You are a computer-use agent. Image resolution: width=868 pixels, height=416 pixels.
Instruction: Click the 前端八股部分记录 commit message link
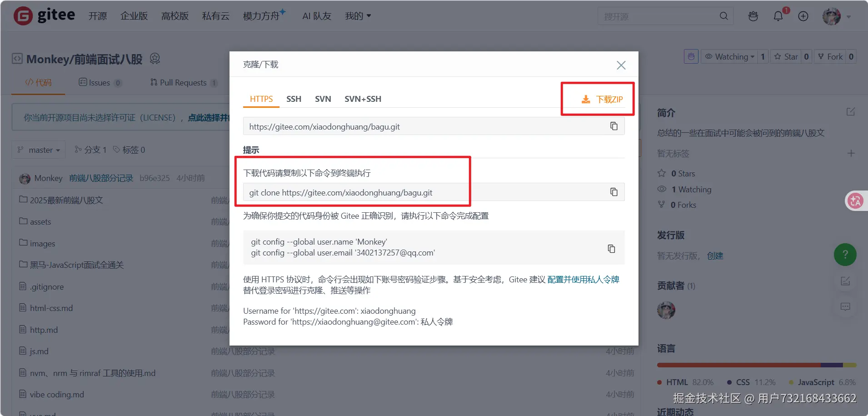[x=101, y=178]
